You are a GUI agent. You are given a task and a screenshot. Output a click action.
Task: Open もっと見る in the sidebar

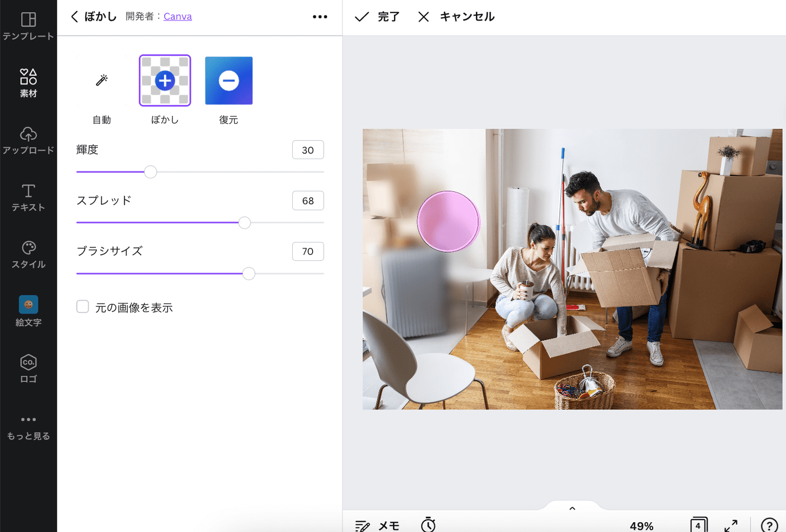point(28,427)
